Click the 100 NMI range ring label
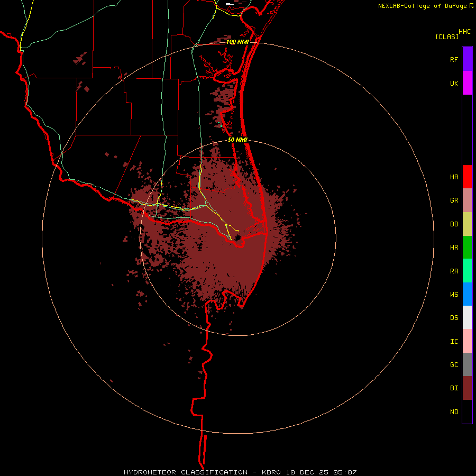Screen dimensions: 476x476 coord(237,42)
